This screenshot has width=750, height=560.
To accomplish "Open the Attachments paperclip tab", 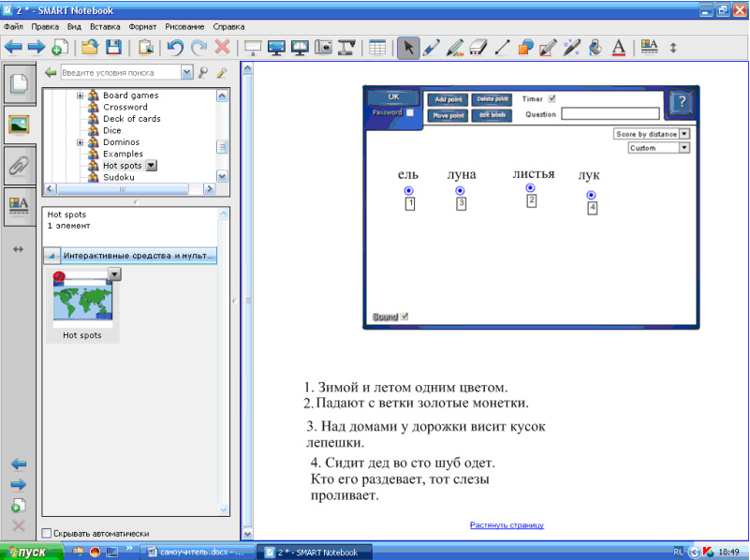I will [x=20, y=166].
